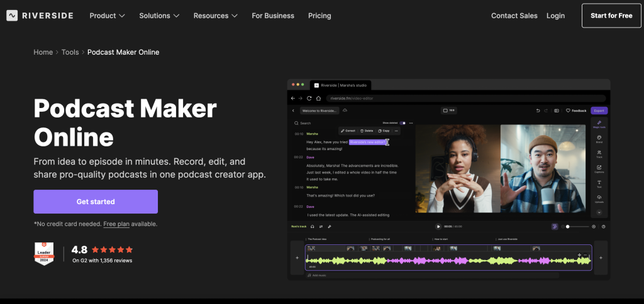Click the layout panel icon beside Feedback
The height and width of the screenshot is (304, 644).
point(557,111)
